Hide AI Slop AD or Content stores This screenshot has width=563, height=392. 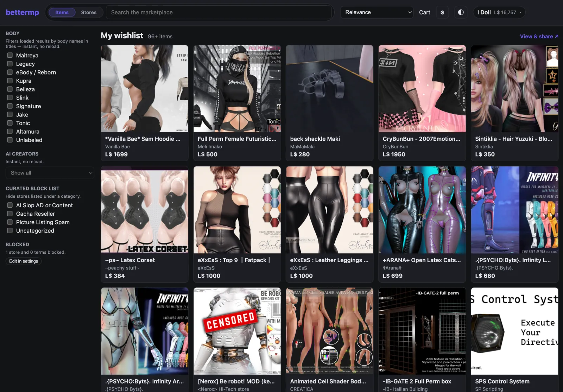[10, 205]
